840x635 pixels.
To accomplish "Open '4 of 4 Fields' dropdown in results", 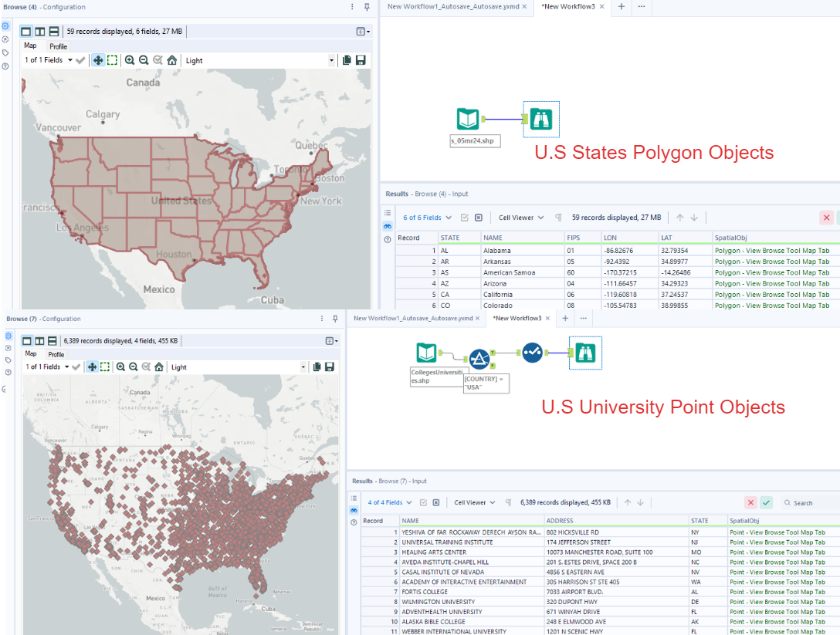I will (x=389, y=503).
